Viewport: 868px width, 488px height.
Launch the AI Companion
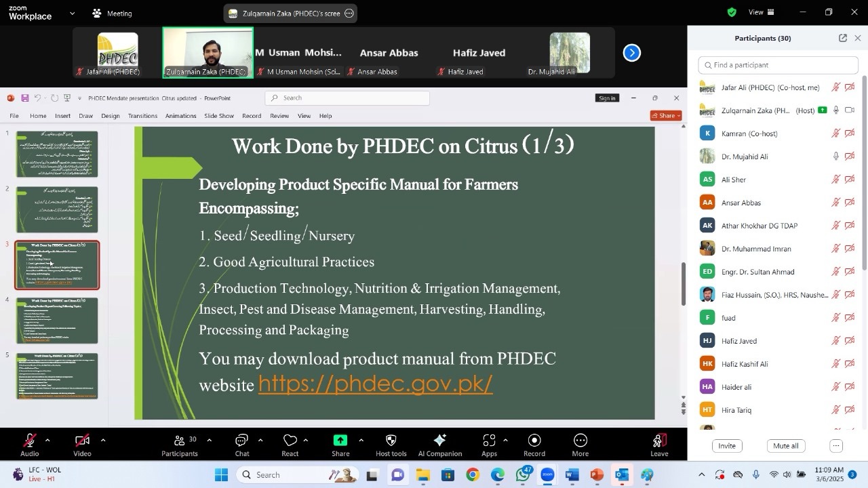[x=439, y=441]
